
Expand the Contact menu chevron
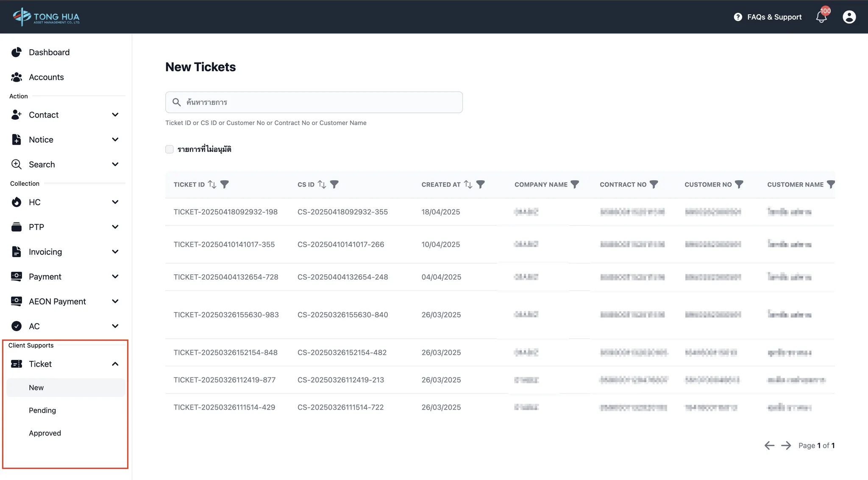click(x=115, y=115)
